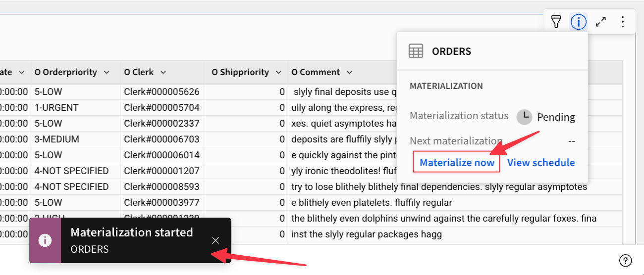This screenshot has height=275, width=644.
Task: Select cell Clerk#000002337
Action: click(162, 124)
